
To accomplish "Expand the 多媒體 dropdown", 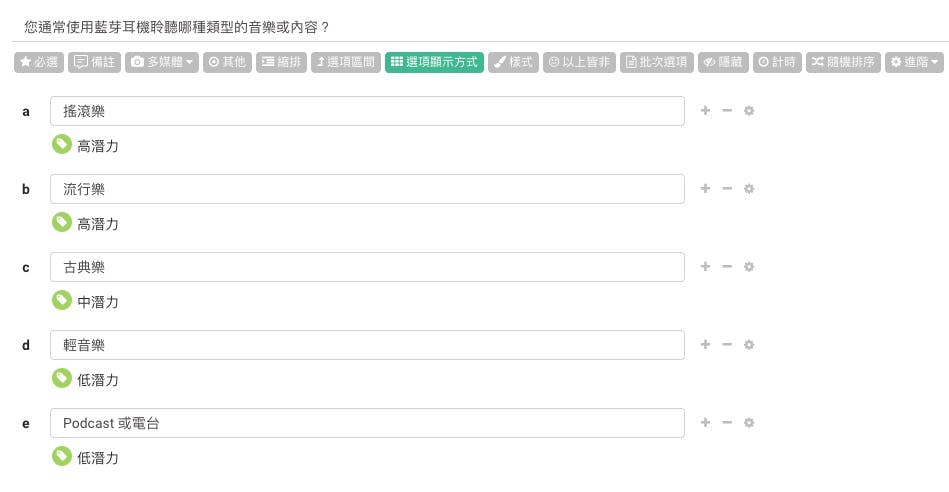I will coord(162,62).
